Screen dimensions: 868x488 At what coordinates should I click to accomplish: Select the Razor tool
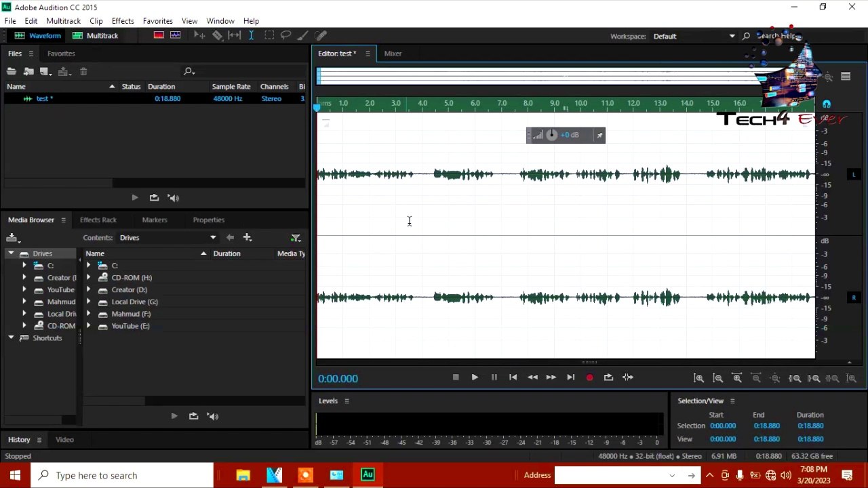(x=217, y=35)
